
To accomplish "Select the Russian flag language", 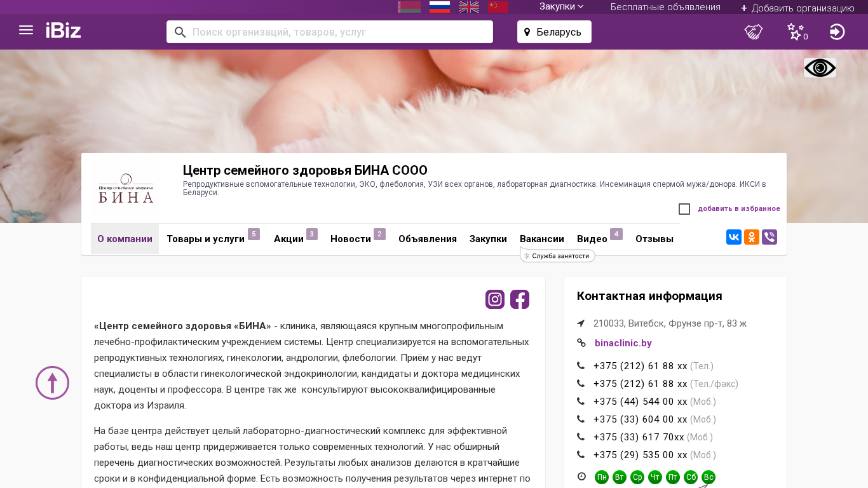I will pos(440,7).
